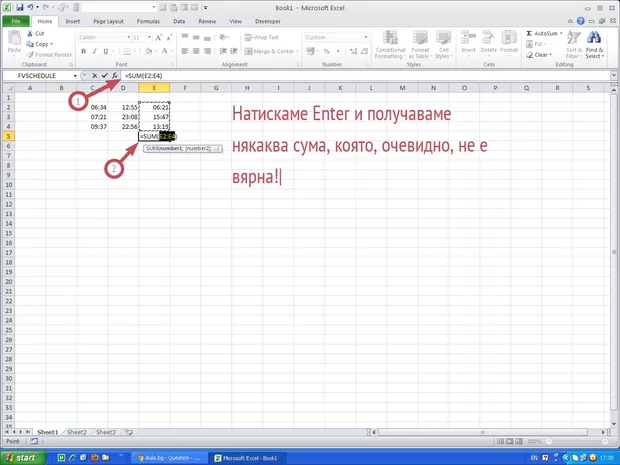
Task: Open the Name Box dropdown
Action: click(x=75, y=76)
